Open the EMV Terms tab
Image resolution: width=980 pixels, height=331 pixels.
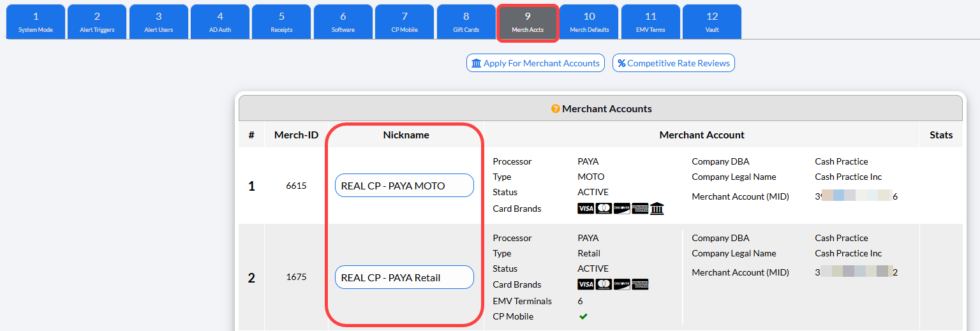[x=651, y=22]
